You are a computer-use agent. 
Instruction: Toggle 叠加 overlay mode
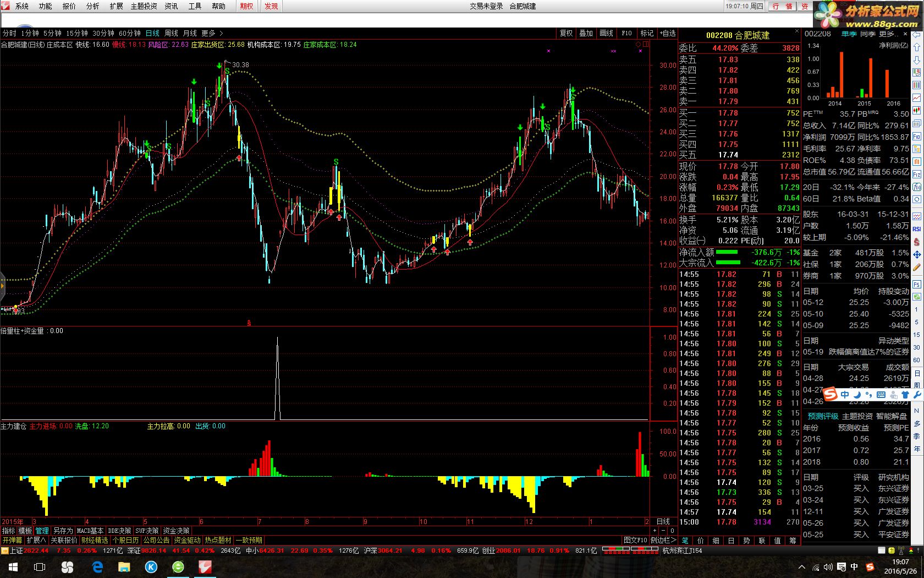(586, 33)
